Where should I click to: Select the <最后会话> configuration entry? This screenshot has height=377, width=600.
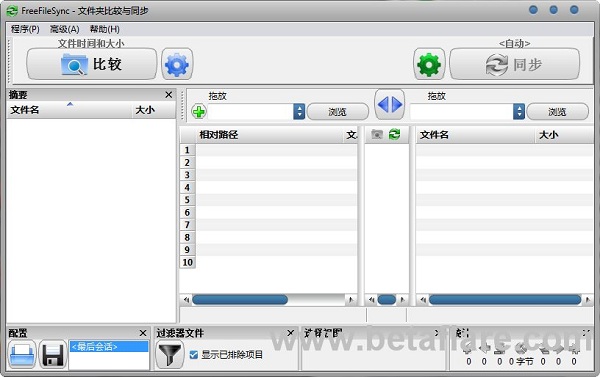point(109,347)
